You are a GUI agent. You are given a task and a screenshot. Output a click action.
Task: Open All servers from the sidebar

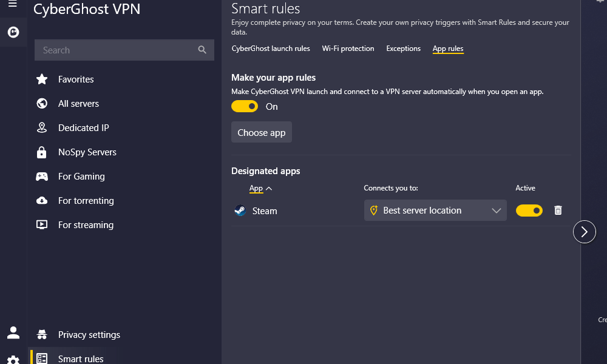point(41,103)
